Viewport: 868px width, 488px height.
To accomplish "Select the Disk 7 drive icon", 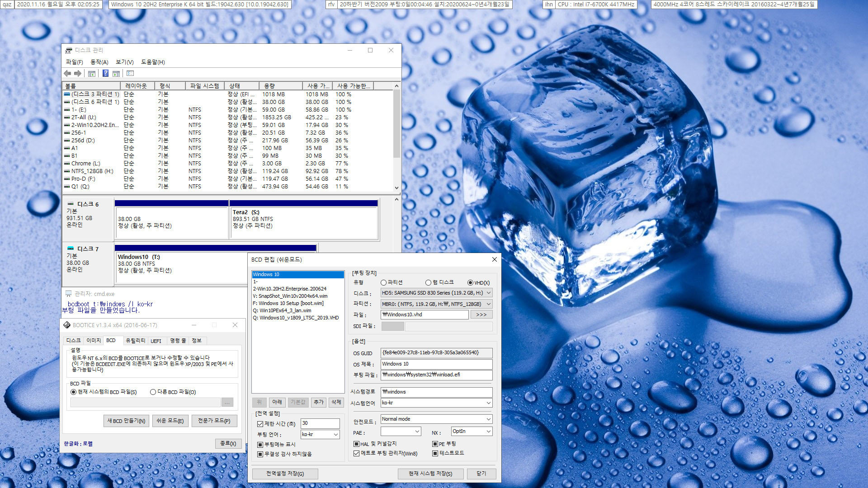I will tap(71, 249).
